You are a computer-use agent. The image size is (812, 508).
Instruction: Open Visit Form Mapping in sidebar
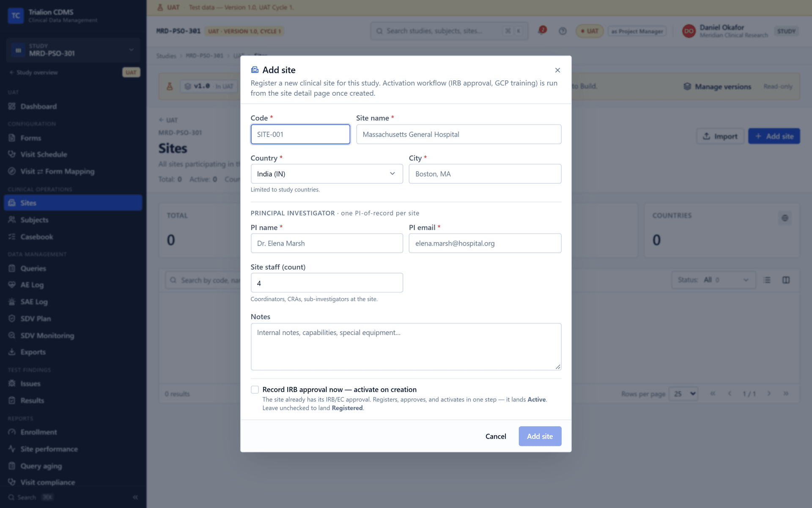pos(73,171)
